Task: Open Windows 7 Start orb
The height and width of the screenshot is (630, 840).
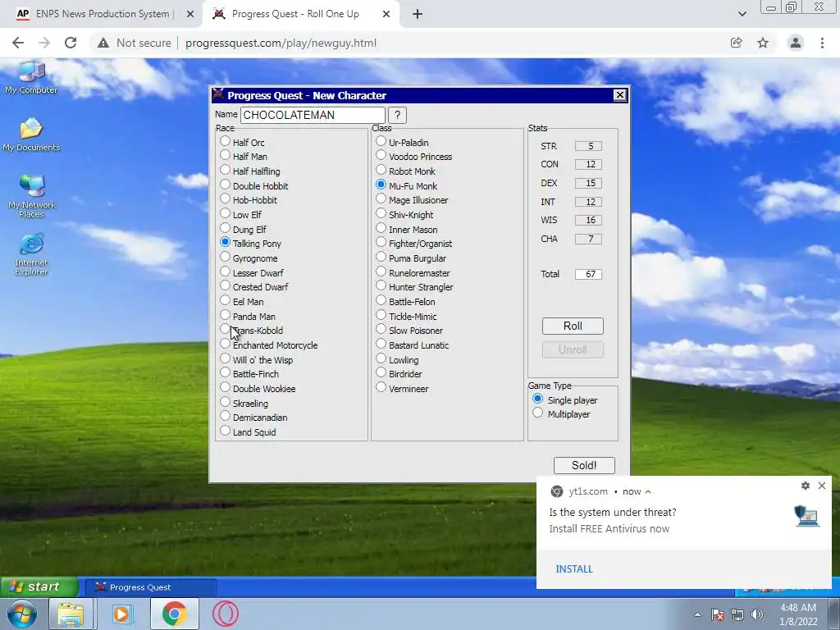Action: click(21, 614)
